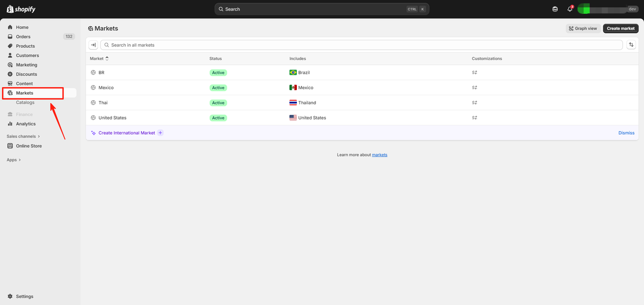644x305 pixels.
Task: Click the sort markets icon button
Action: pyautogui.click(x=631, y=45)
